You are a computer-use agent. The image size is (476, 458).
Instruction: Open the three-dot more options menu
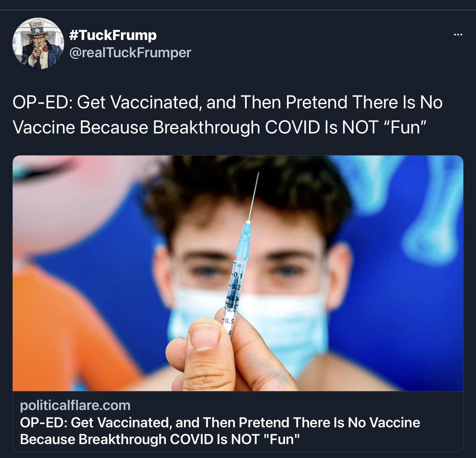click(x=458, y=35)
